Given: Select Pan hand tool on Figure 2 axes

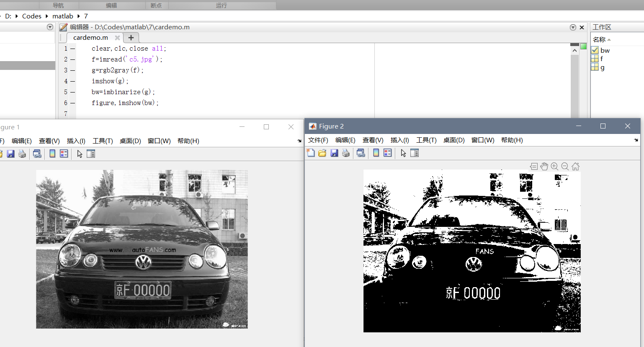Looking at the screenshot, I should 544,166.
